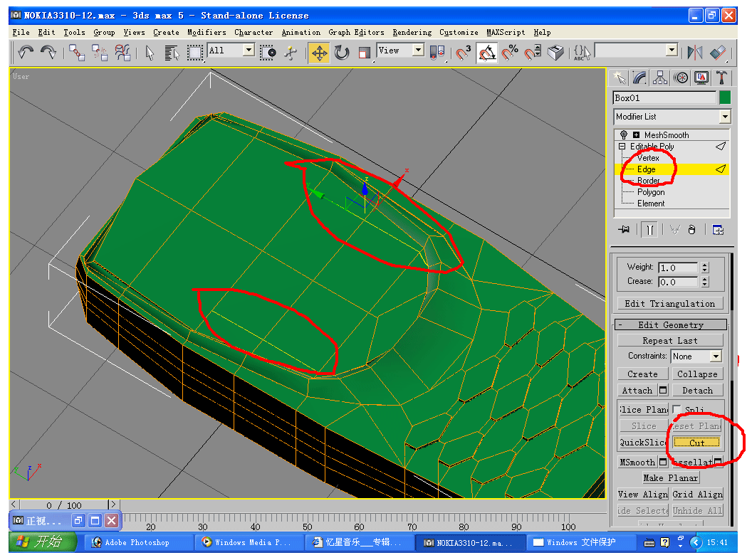Select the Select and Move tool

click(x=318, y=53)
